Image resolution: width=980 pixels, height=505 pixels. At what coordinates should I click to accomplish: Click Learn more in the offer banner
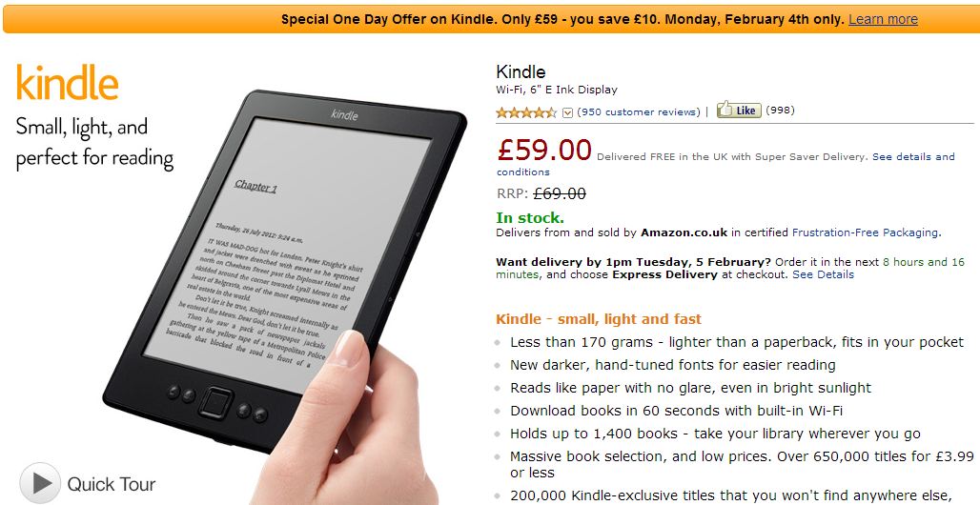[883, 19]
